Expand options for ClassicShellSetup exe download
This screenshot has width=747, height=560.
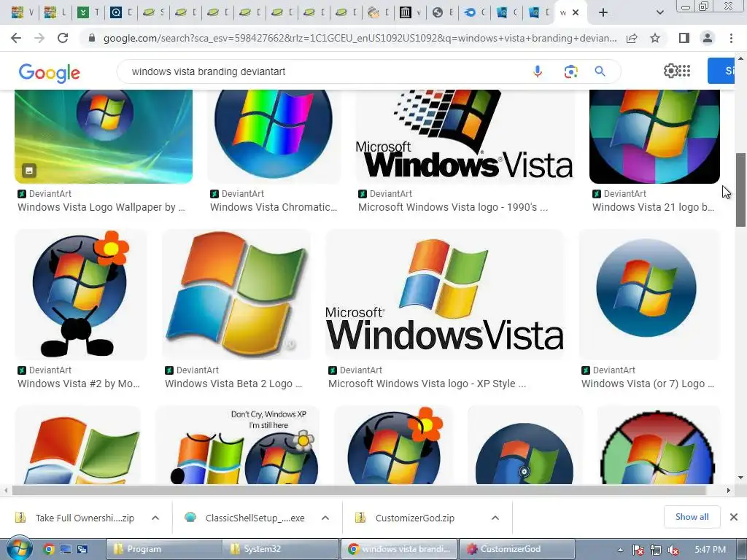325,518
